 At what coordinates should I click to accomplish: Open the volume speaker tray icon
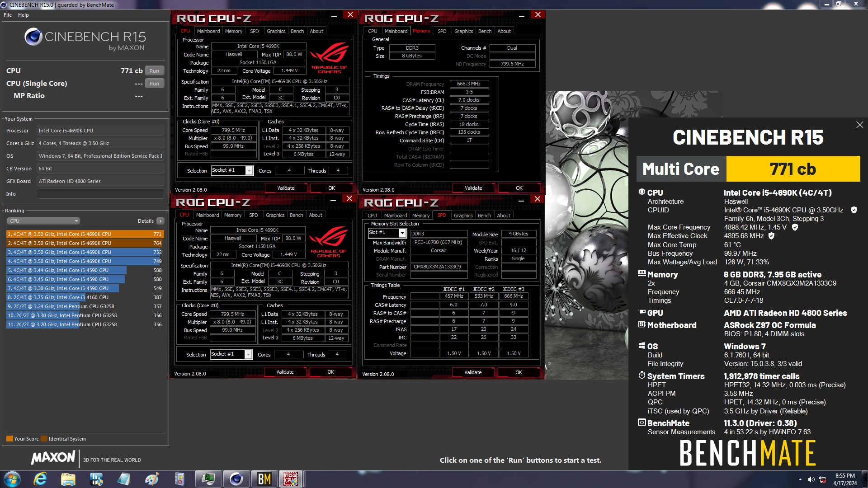811,479
